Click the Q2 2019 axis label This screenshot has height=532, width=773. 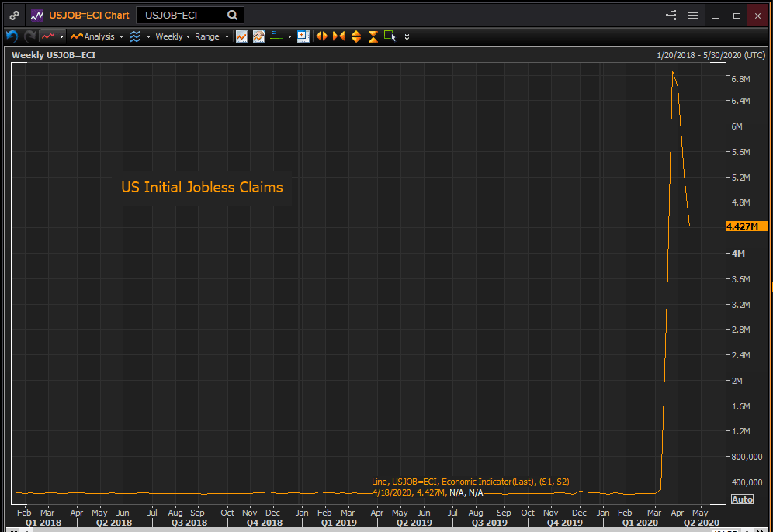(x=414, y=523)
